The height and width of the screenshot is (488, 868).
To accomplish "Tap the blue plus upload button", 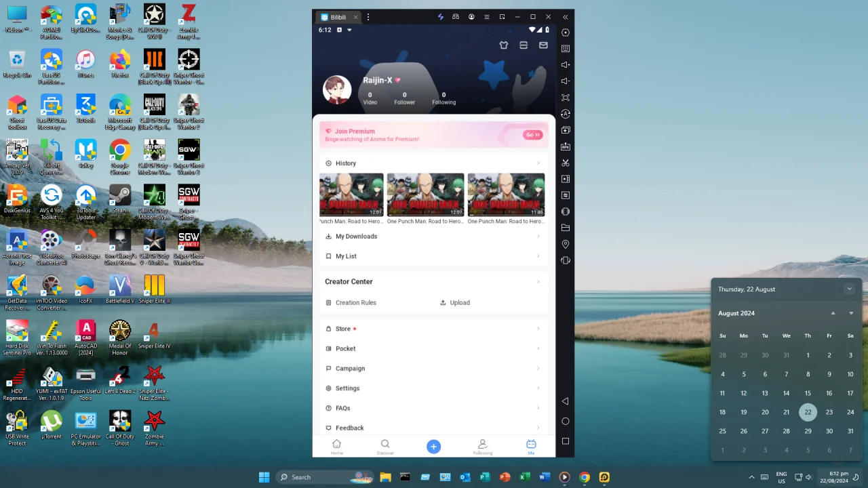I will click(x=433, y=446).
